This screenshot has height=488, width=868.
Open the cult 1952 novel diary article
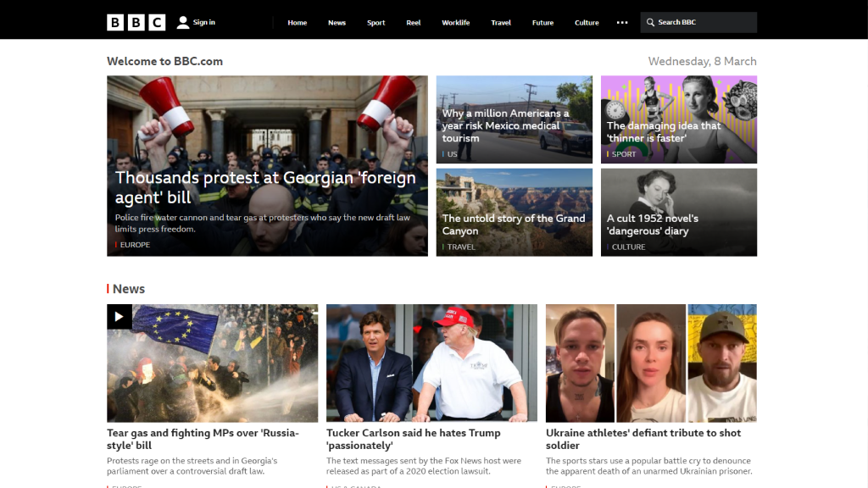652,224
